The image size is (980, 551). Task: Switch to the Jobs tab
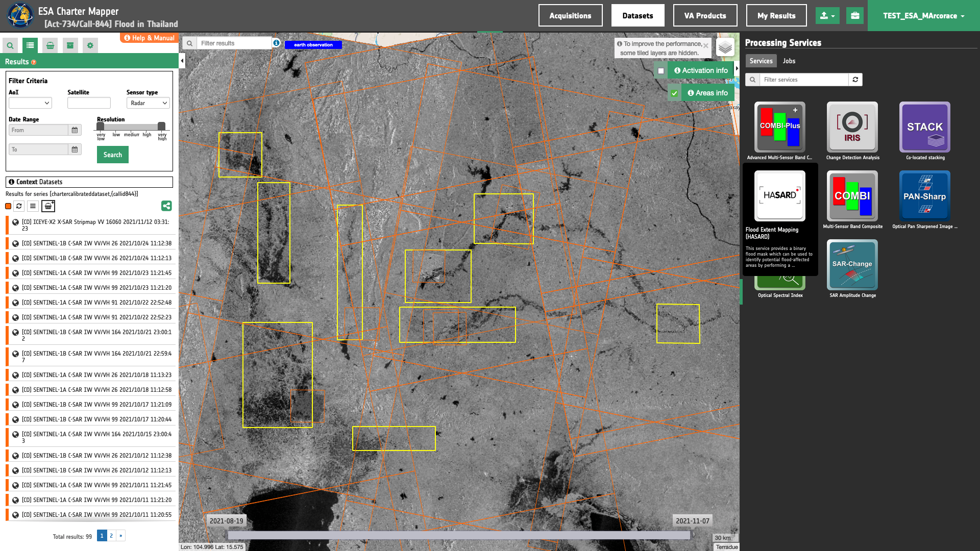coord(789,61)
